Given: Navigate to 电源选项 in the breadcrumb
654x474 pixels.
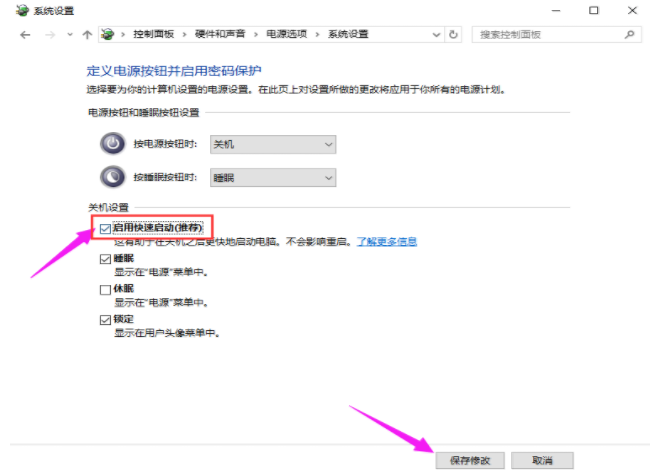Looking at the screenshot, I should point(282,34).
